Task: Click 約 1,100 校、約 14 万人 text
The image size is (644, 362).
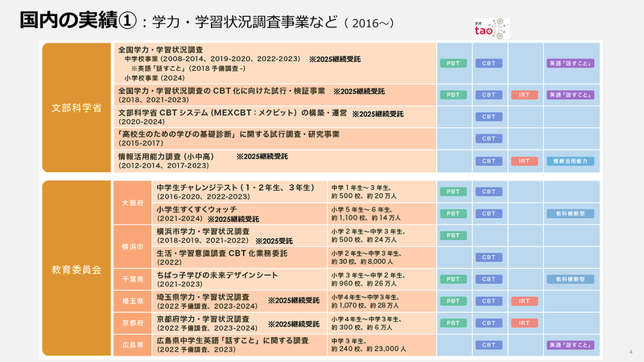Action: pos(366,218)
